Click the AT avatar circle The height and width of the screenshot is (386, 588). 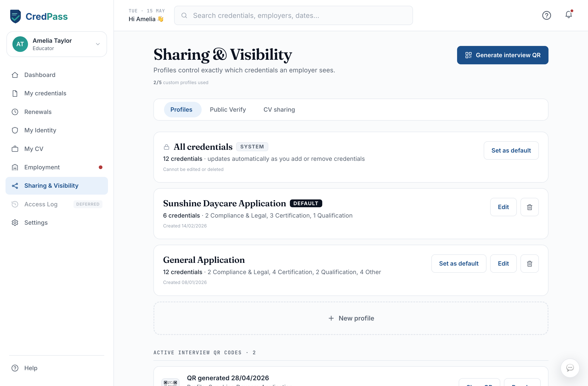pos(20,44)
